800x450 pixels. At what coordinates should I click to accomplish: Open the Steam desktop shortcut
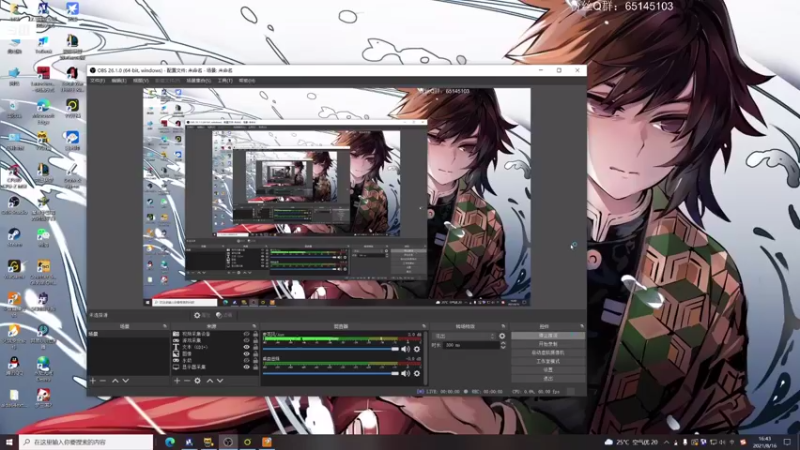(14, 238)
